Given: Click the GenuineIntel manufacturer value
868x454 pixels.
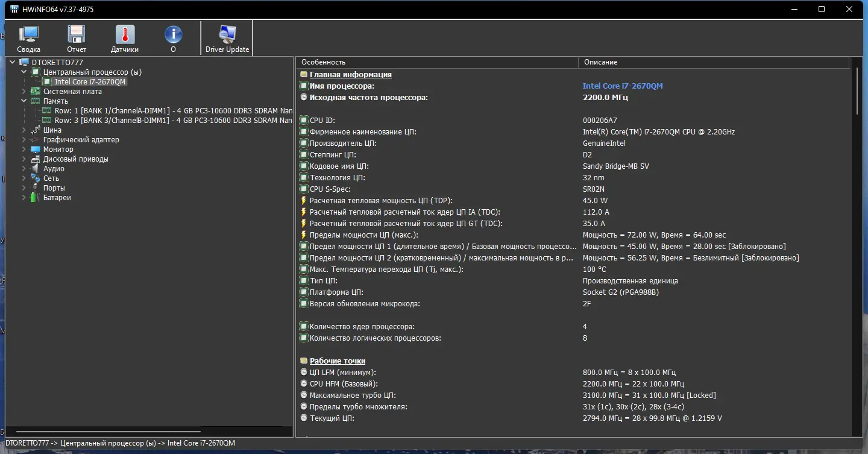Looking at the screenshot, I should click(x=604, y=143).
